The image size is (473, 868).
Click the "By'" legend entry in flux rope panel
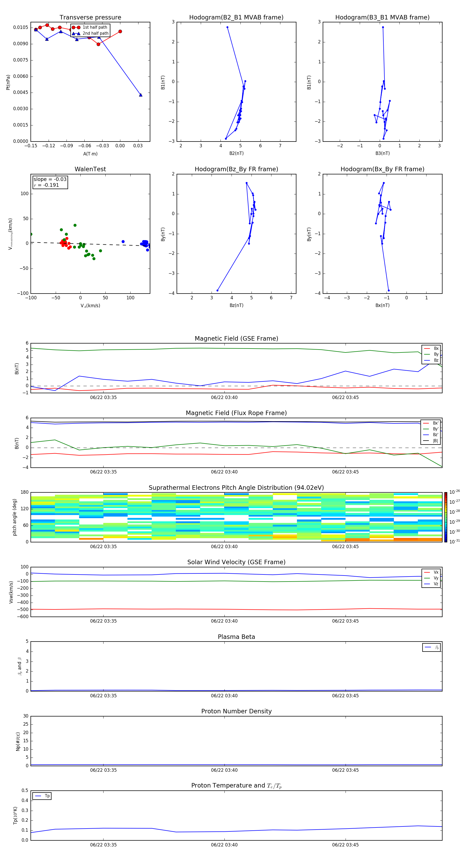point(431,429)
